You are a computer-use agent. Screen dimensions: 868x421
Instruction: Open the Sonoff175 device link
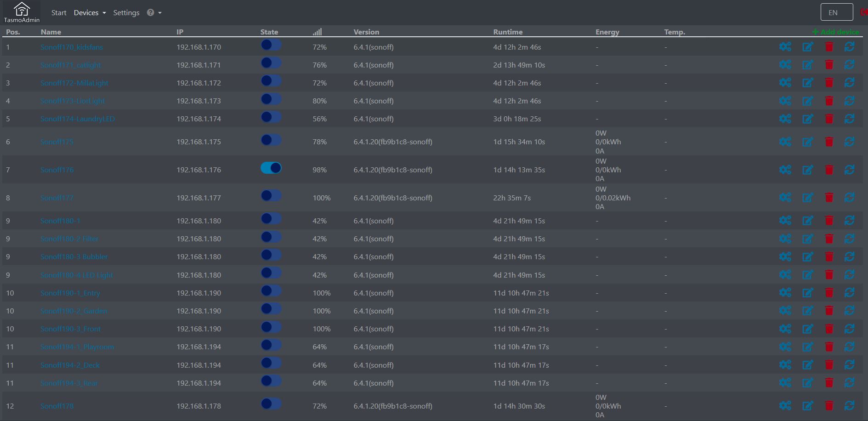tap(57, 142)
